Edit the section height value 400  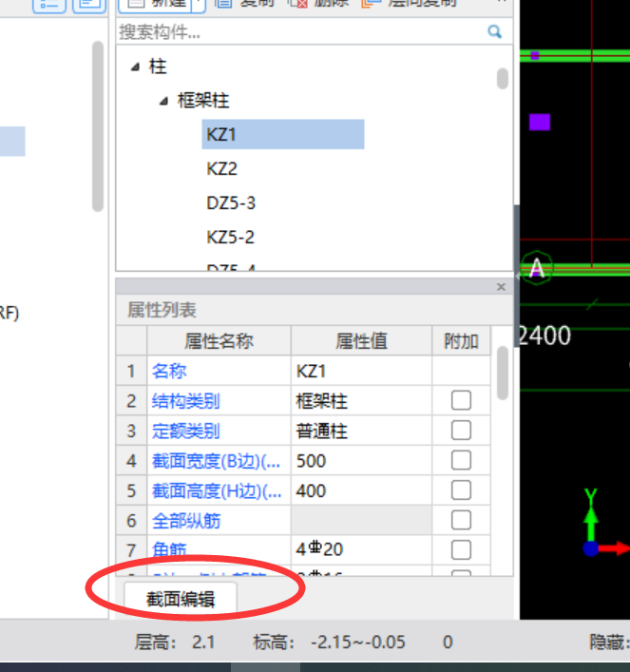(x=361, y=490)
